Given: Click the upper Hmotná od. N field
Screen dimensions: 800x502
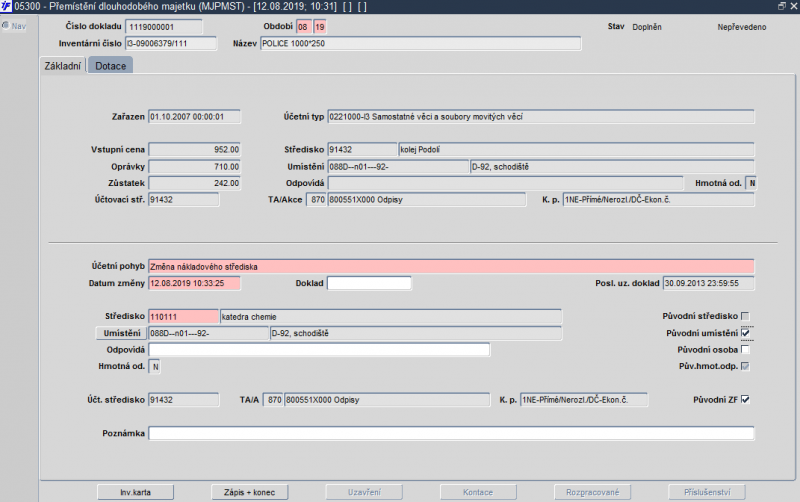Looking at the screenshot, I should (x=752, y=183).
